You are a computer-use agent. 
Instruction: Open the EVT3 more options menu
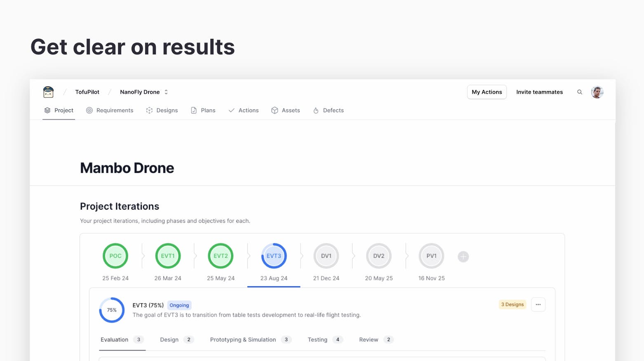click(538, 304)
